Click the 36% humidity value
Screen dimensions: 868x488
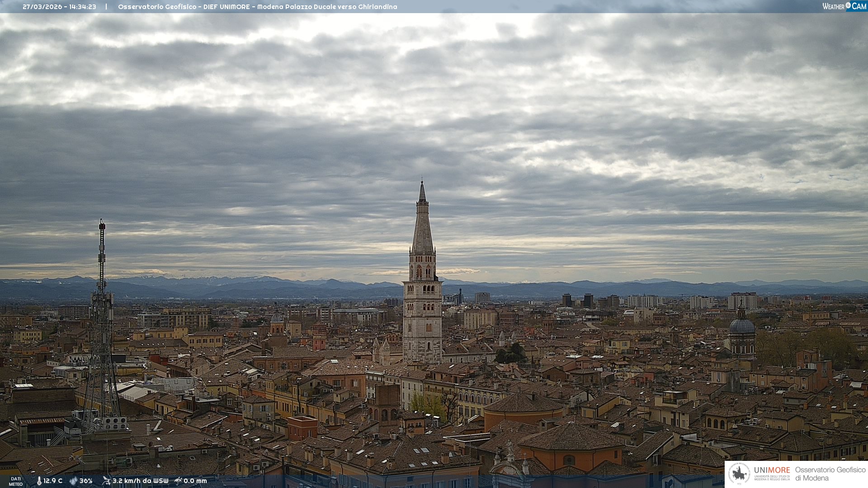tap(86, 481)
